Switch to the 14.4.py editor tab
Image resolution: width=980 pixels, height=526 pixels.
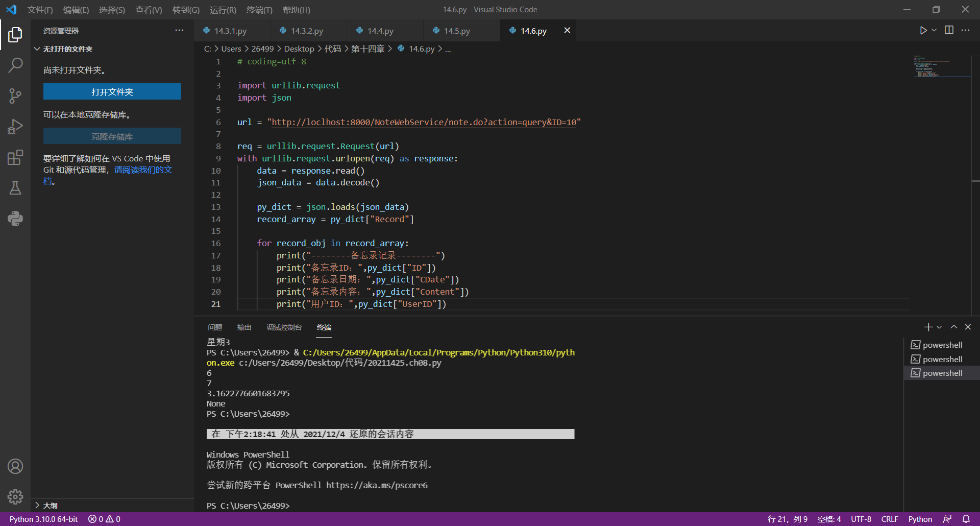coord(380,31)
